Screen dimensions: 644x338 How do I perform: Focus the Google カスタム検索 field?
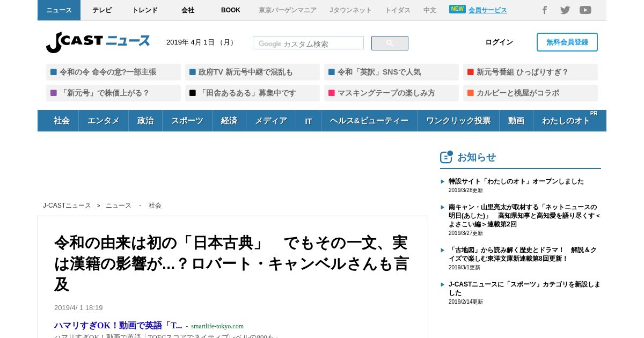tap(308, 43)
